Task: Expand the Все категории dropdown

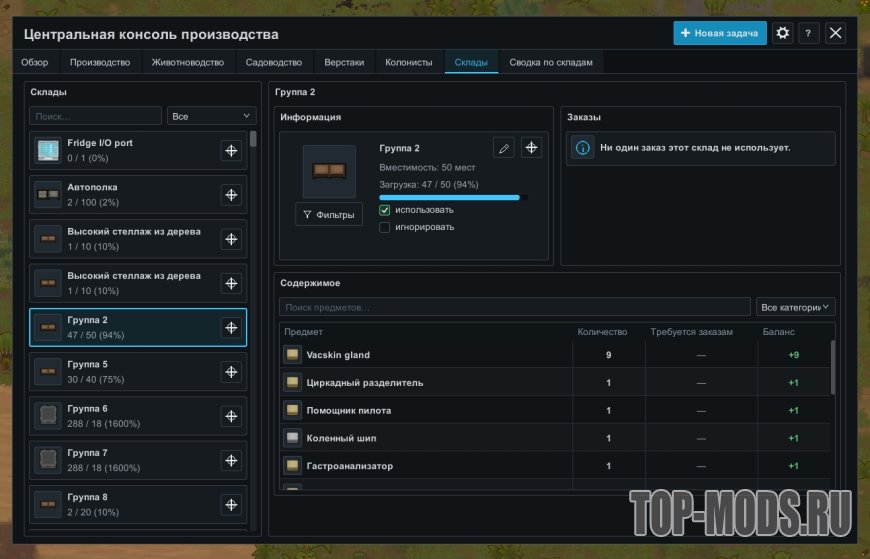Action: 795,307
